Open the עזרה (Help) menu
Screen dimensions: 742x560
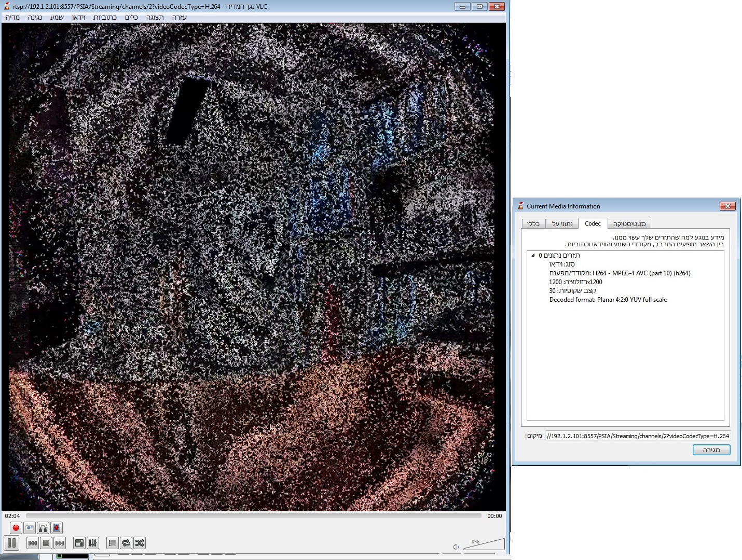[179, 17]
